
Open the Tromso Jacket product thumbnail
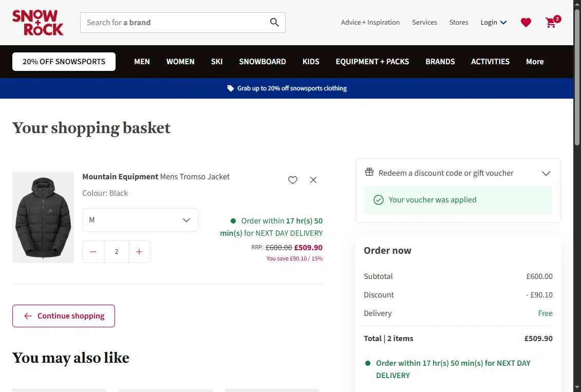[43, 217]
